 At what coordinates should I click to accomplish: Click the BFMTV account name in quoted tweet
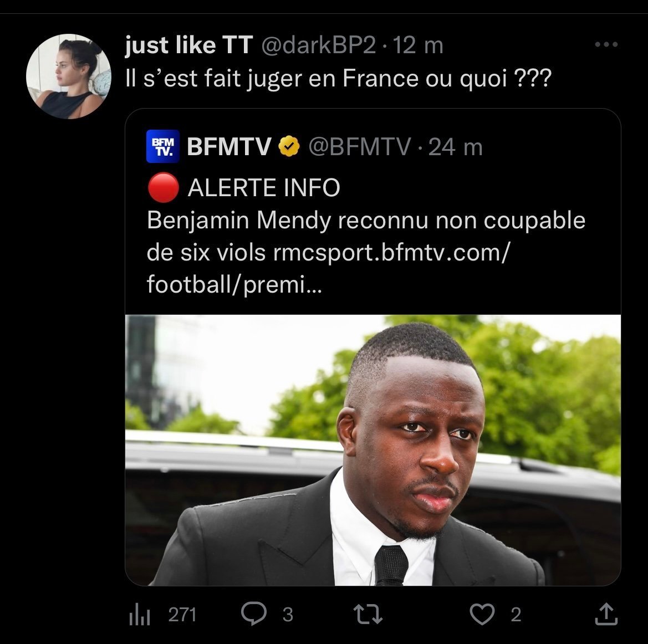pos(229,147)
